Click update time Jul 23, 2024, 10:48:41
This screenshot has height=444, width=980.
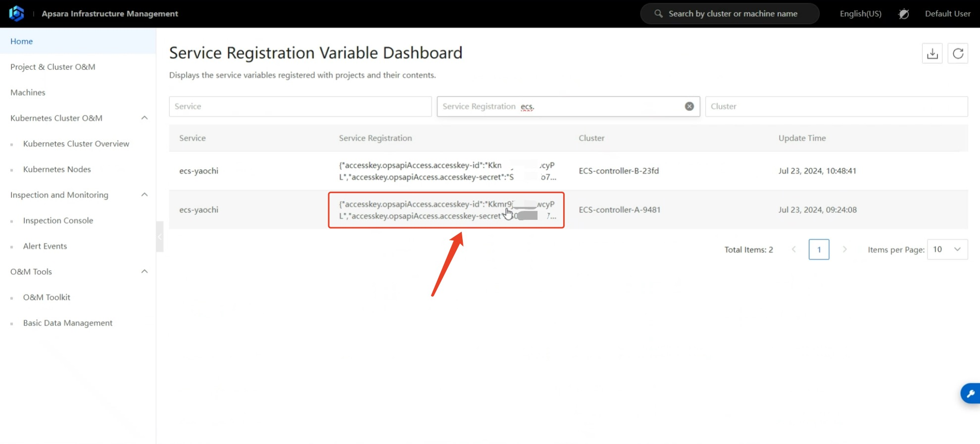817,171
